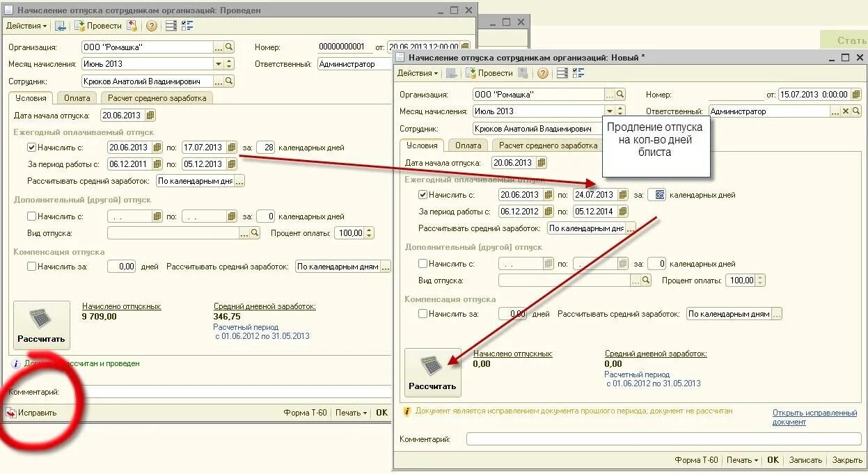Screen dimensions: 868x474
Task: Switch to Оплата tab in Новый window
Action: coord(468,145)
